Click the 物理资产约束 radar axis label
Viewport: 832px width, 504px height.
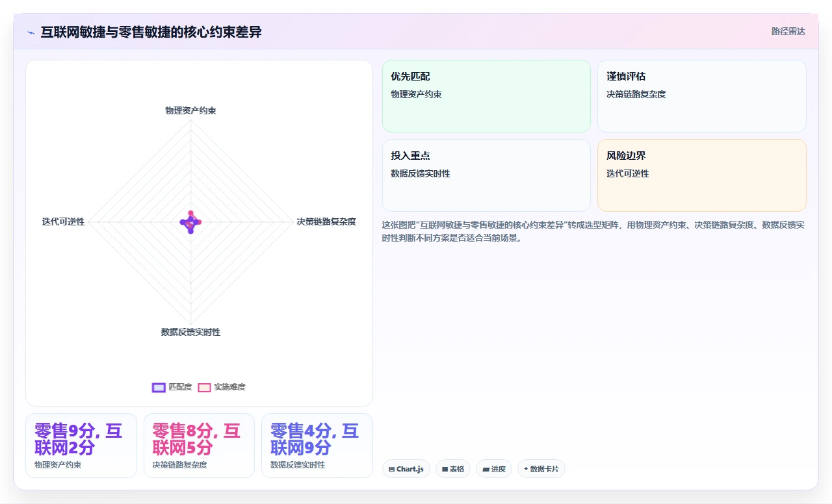[190, 110]
